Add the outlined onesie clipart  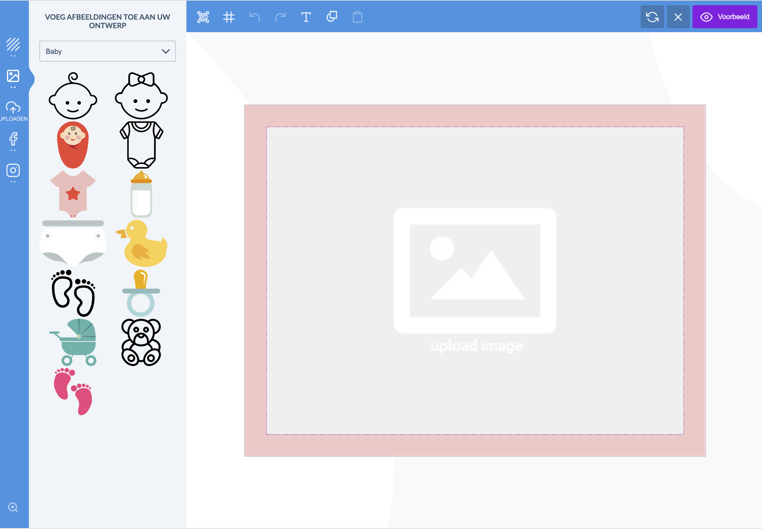point(141,145)
